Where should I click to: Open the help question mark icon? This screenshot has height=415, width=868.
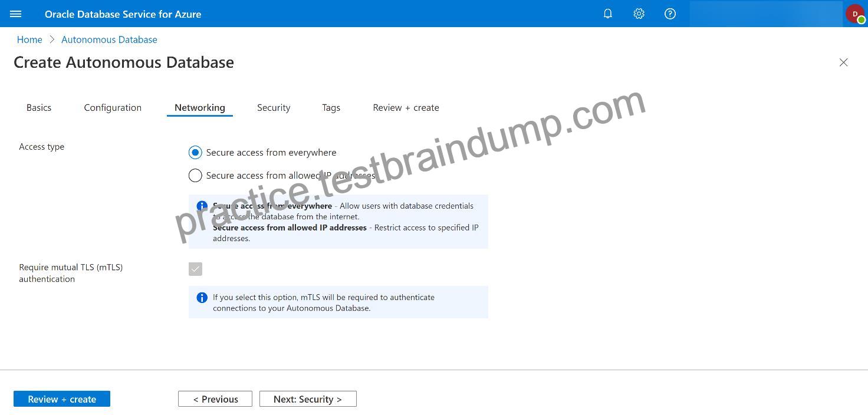click(670, 14)
